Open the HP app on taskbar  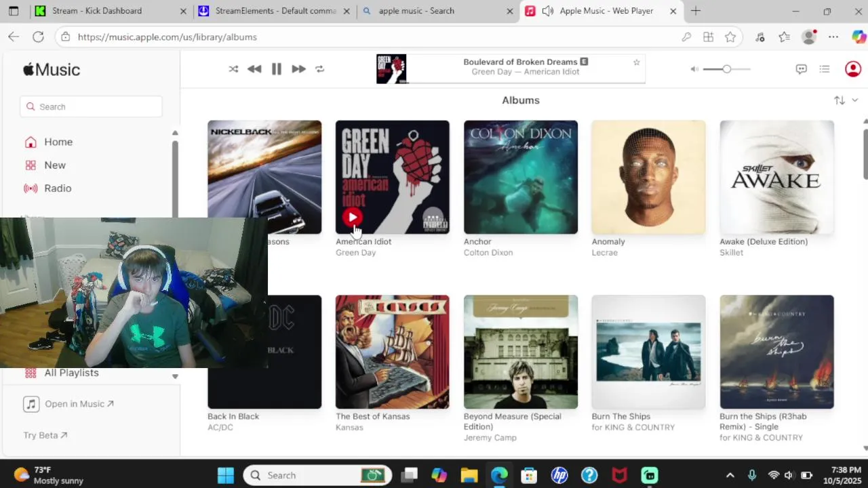pos(559,475)
